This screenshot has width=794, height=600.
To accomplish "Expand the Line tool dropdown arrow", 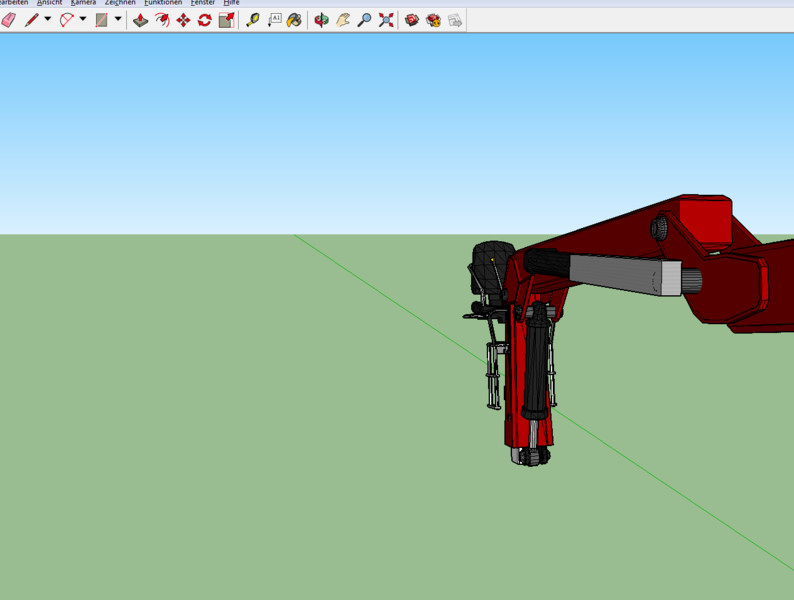I will click(x=47, y=20).
